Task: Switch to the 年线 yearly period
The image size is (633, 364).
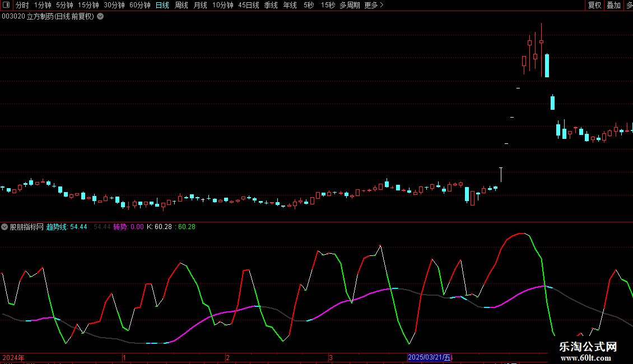Action: 290,5
